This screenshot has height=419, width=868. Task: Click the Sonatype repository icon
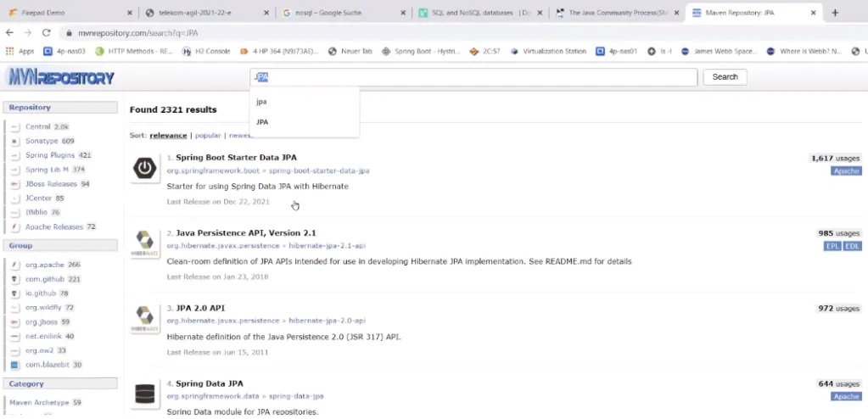coord(15,141)
